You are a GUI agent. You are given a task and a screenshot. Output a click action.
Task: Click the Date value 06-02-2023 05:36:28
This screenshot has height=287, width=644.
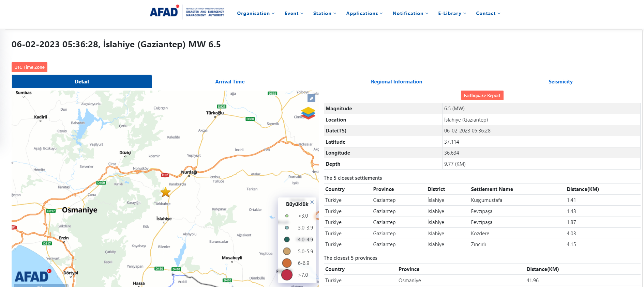(x=467, y=131)
